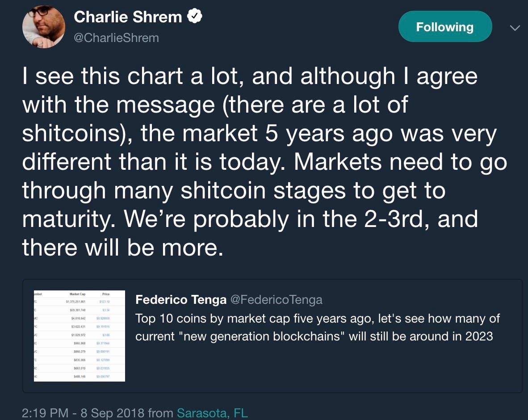Image resolution: width=528 pixels, height=420 pixels.
Task: Click the Market Cap column header in chart
Action: coord(77,294)
